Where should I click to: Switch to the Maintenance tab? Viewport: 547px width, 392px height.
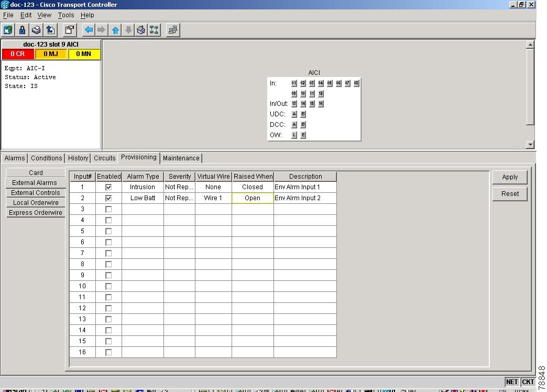pyautogui.click(x=181, y=158)
